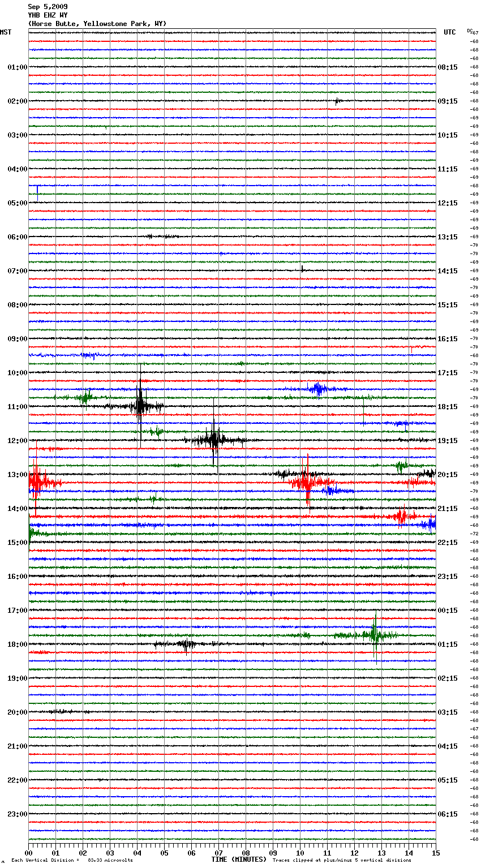Screen dimensions: 481x868
Task: Click the large black spike on the 11:00 trace
Action: tap(140, 406)
